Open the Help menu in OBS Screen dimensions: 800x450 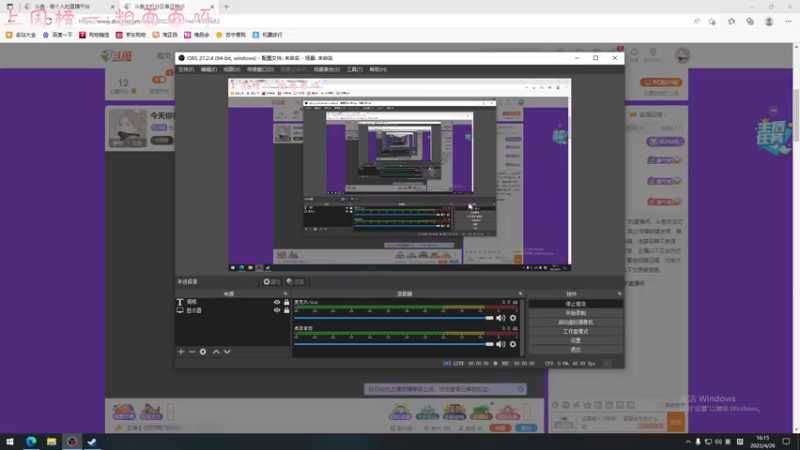378,69
